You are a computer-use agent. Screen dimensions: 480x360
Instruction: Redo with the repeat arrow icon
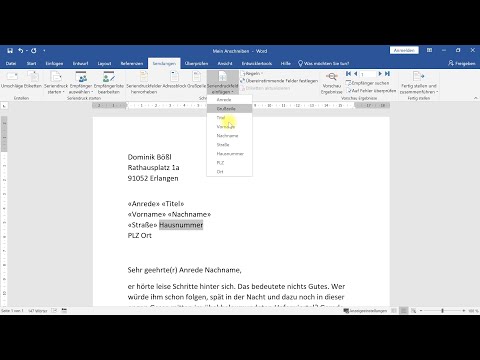tap(34, 51)
